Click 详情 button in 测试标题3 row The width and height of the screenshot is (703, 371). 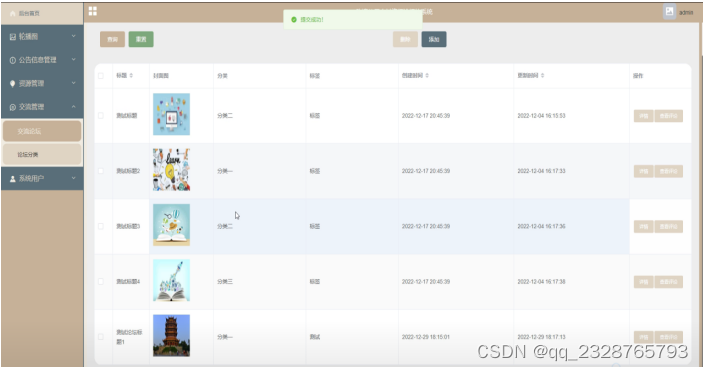(x=643, y=226)
